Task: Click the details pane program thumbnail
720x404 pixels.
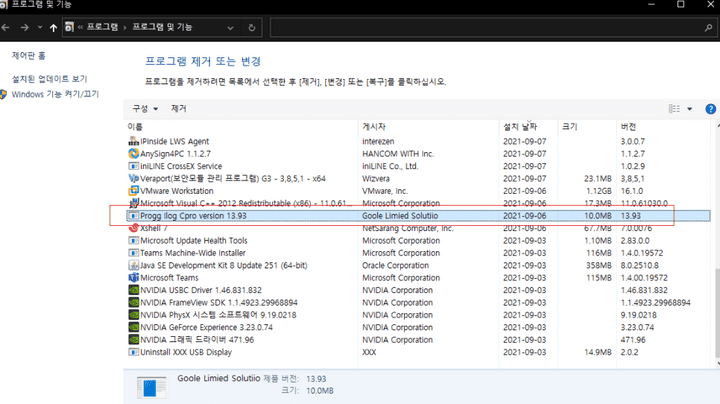Action: 152,387
